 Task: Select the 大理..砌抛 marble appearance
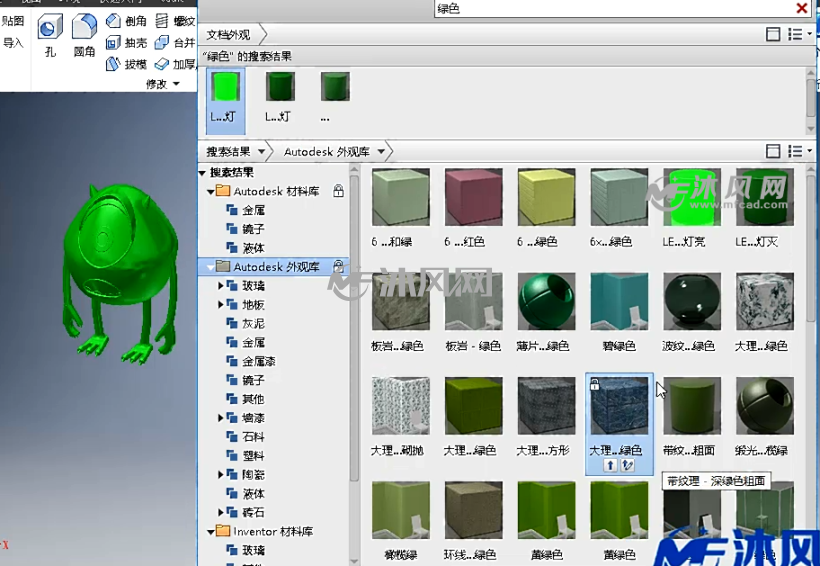400,406
